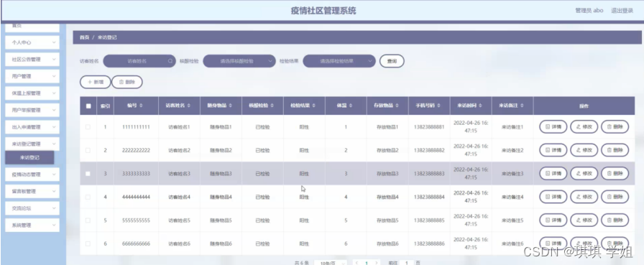Sort table by 编号 column sort icon
Image resolution: width=644 pixels, height=265 pixels.
coord(142,106)
